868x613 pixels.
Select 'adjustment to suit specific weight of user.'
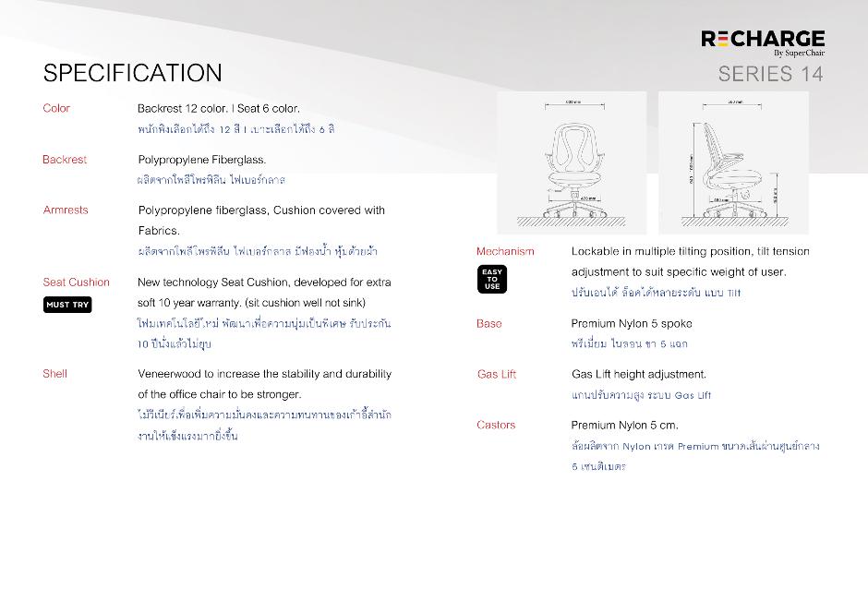click(679, 272)
